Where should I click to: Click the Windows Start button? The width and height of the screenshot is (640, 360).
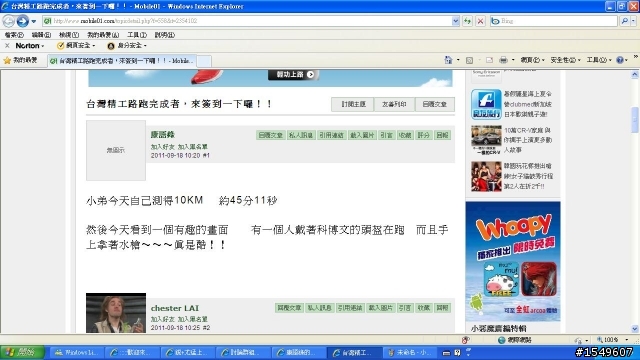[22, 352]
